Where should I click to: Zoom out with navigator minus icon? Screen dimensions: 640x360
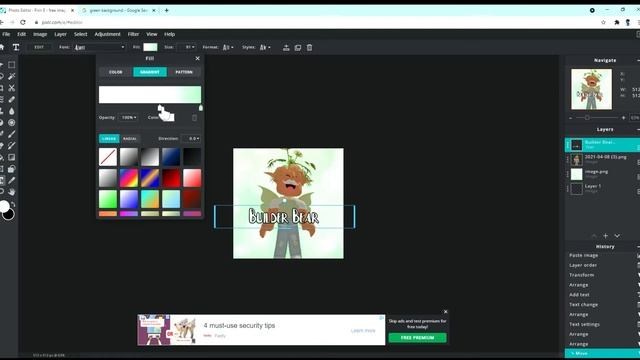[x=571, y=118]
